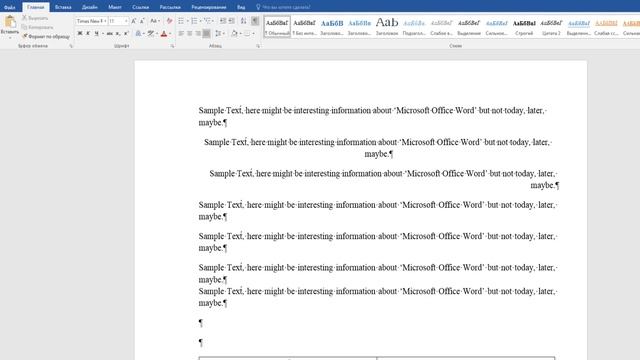Apply the Подзаголовок (Subtitle) style

coord(414,27)
